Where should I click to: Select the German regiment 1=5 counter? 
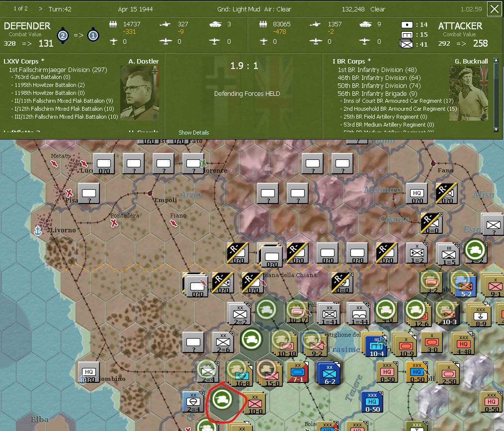[x=448, y=254]
